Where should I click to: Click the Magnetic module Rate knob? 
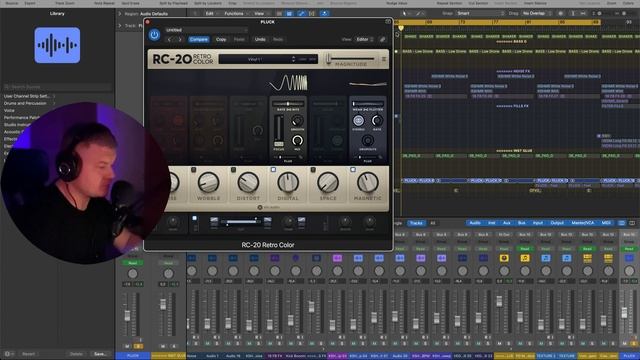(377, 120)
